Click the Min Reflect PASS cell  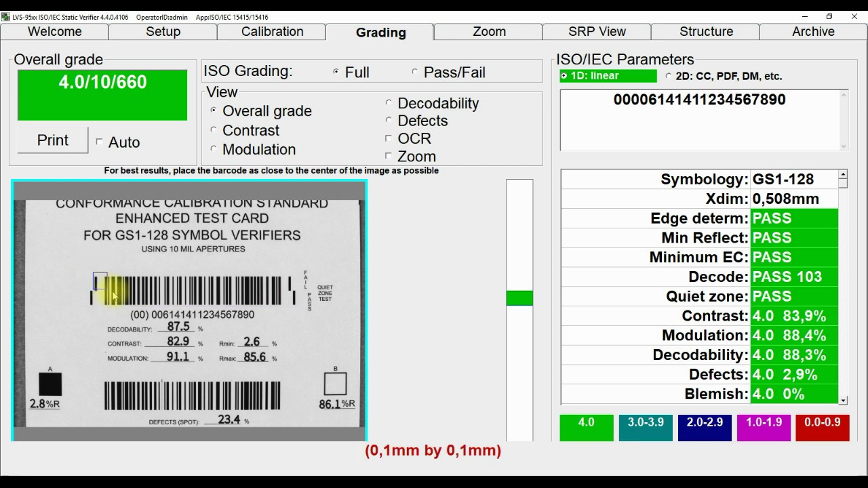[x=794, y=238]
